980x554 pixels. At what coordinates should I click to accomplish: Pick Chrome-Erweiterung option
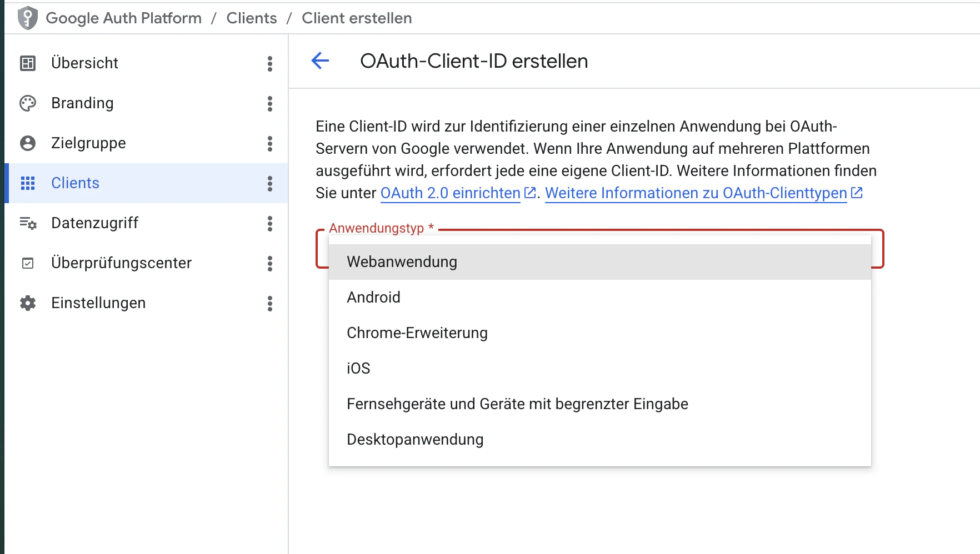600,333
